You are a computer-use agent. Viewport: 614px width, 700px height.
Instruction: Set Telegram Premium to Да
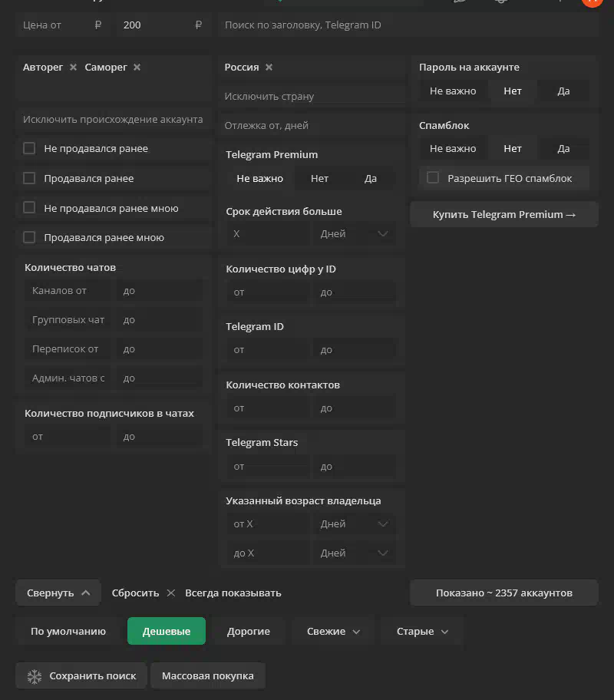click(x=371, y=179)
